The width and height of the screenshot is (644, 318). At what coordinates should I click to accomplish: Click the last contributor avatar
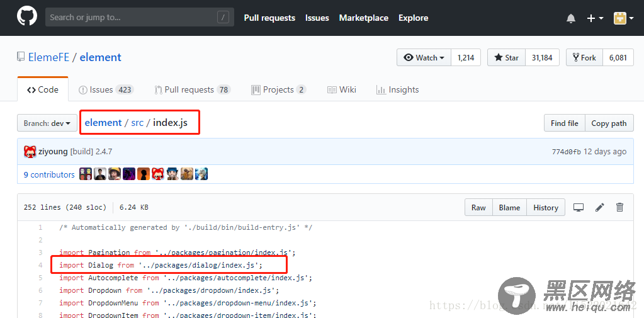(x=201, y=174)
